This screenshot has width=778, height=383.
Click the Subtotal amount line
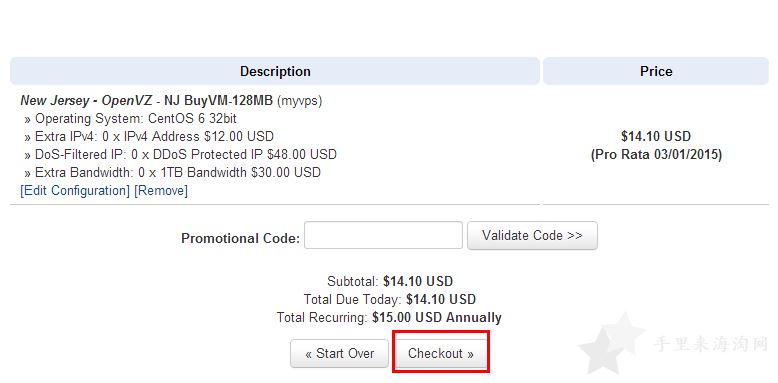(390, 281)
